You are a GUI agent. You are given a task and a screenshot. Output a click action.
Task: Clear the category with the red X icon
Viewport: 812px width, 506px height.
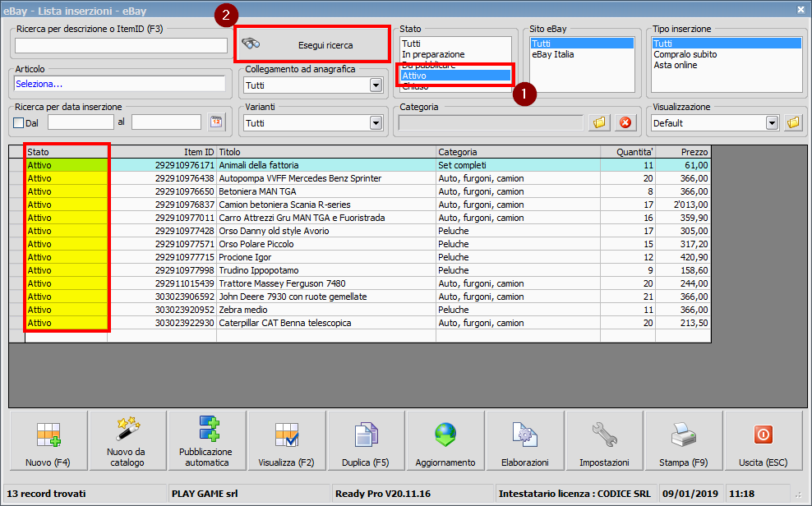(625, 122)
